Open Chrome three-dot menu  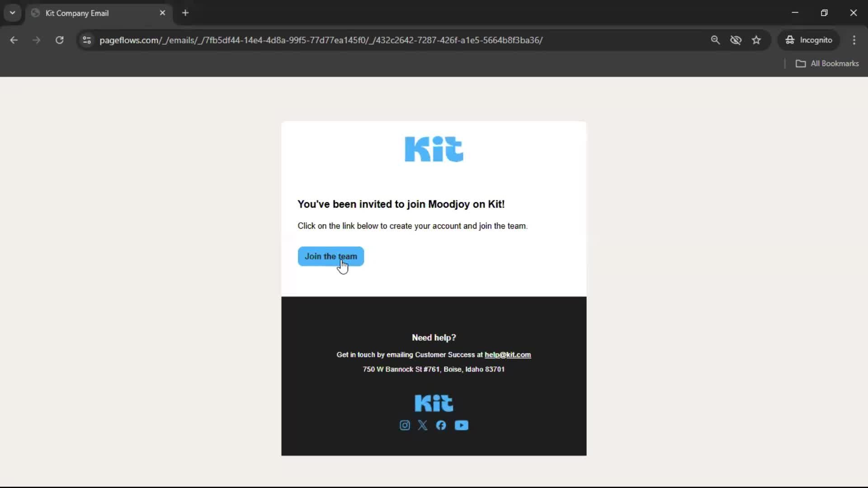tap(854, 40)
